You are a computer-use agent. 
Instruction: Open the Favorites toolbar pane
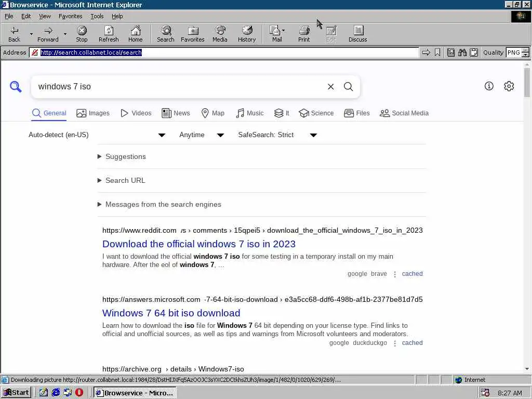pos(193,34)
